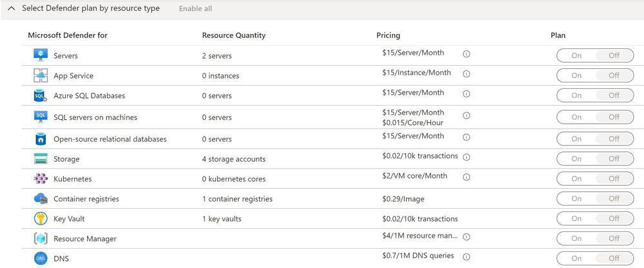Click the '1 key vaults' quantity
Viewport: 644px width, 268px height.
(222, 219)
